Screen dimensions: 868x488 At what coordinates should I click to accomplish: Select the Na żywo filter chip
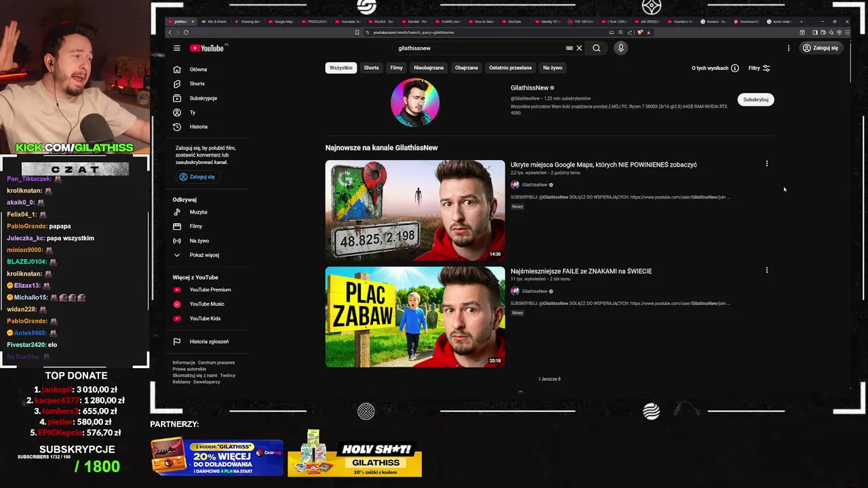coord(553,68)
